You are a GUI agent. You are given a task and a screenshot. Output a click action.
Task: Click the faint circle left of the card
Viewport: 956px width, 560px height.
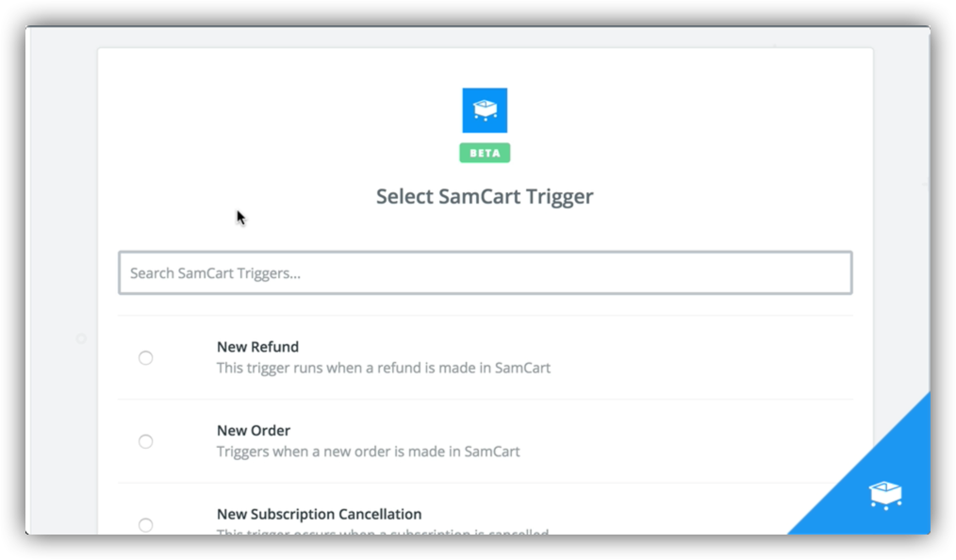coord(81,338)
